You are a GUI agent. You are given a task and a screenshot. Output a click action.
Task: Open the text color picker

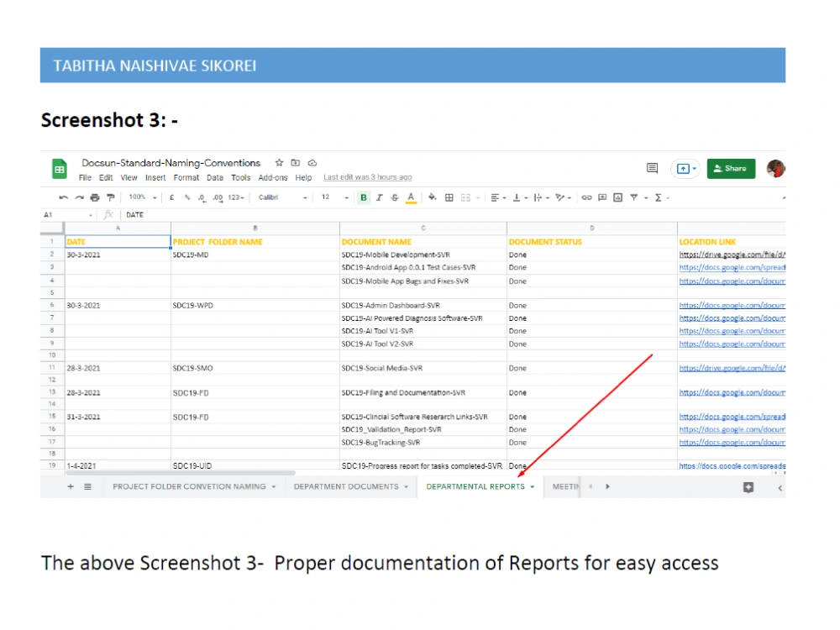(411, 198)
